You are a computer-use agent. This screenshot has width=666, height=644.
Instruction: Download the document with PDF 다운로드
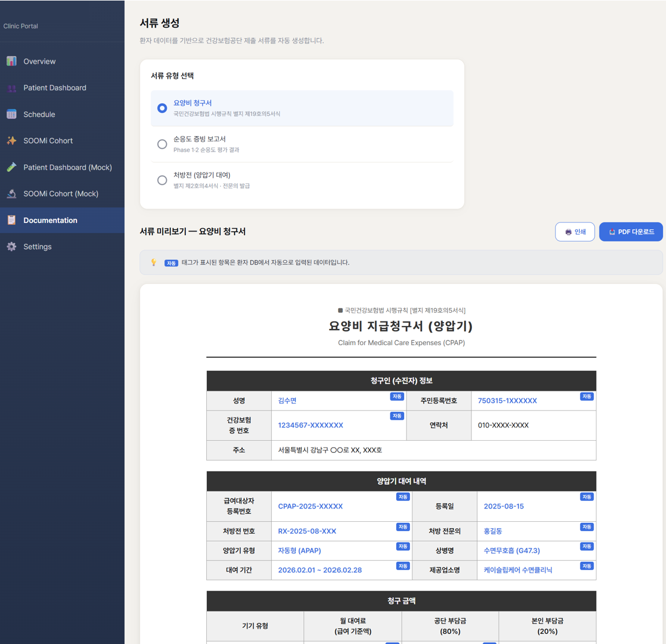(631, 232)
